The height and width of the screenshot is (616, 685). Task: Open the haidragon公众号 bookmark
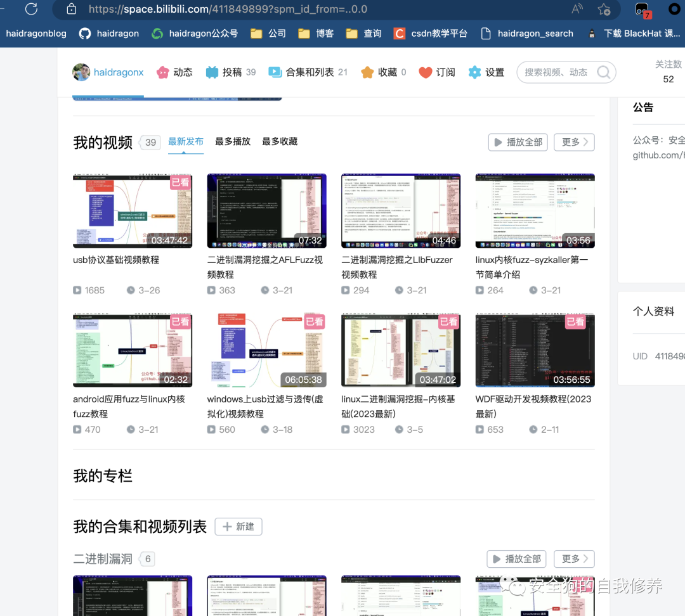pyautogui.click(x=195, y=34)
